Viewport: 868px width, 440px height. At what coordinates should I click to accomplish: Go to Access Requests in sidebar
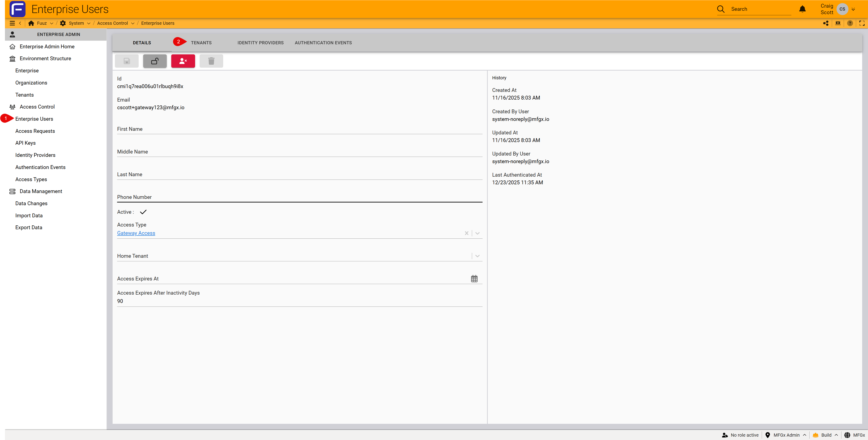(x=35, y=131)
